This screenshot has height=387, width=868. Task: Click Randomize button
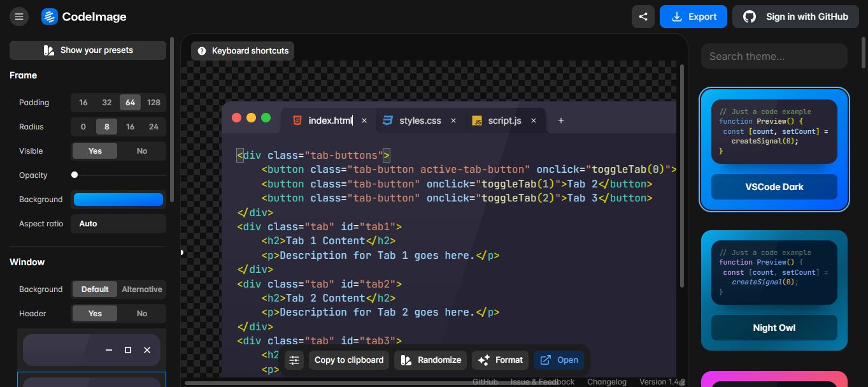pyautogui.click(x=430, y=360)
